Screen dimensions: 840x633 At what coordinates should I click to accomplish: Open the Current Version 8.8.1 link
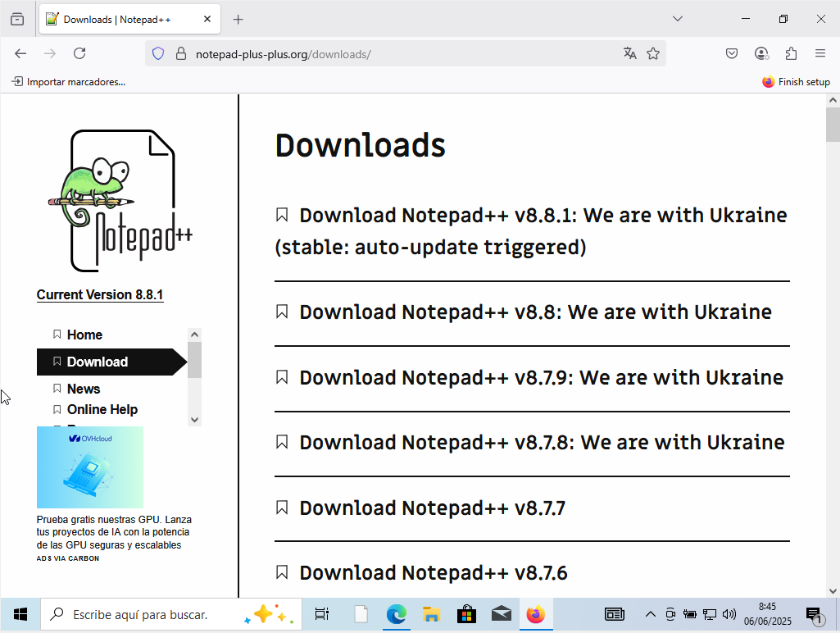pyautogui.click(x=100, y=295)
